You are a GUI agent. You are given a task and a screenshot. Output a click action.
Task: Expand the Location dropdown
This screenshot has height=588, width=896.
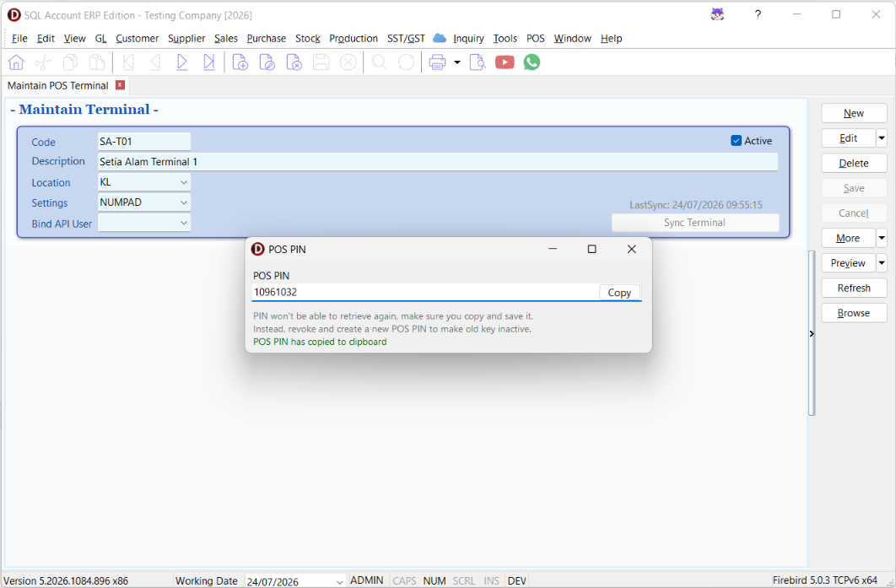(x=183, y=182)
